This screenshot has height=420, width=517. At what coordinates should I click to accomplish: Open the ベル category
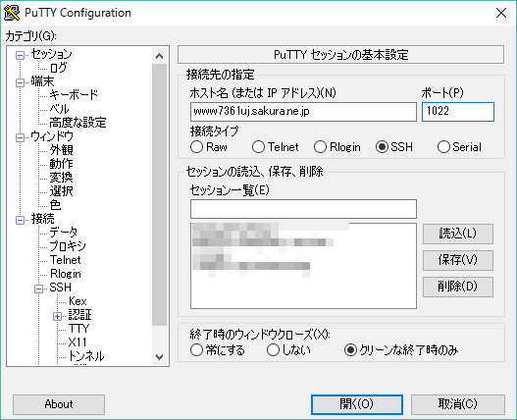59,109
